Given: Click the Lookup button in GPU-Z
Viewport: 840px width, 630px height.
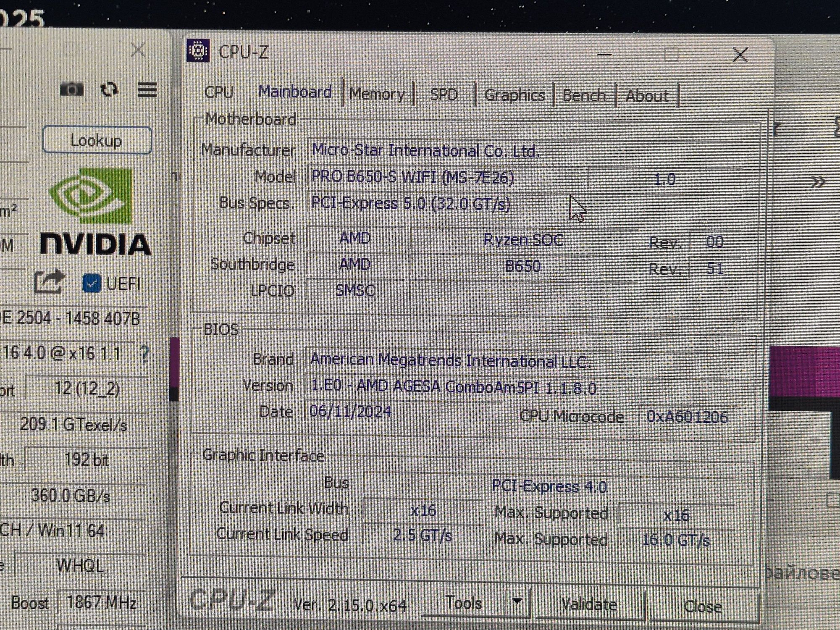Looking at the screenshot, I should pos(97,140).
